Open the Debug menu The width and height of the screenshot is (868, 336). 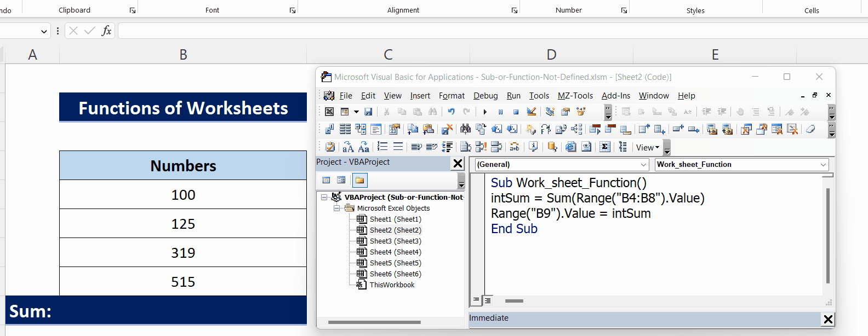(486, 96)
